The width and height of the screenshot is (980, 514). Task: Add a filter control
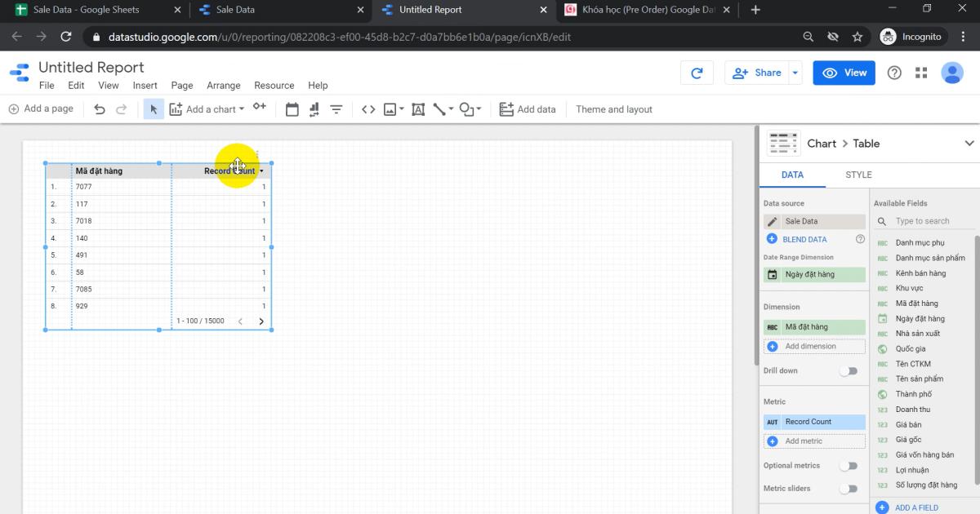(x=336, y=109)
